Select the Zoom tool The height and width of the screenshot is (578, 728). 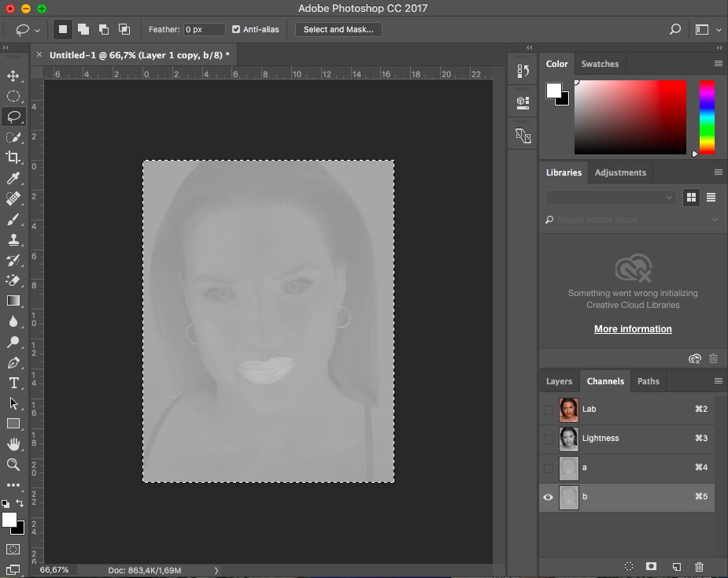pyautogui.click(x=13, y=464)
